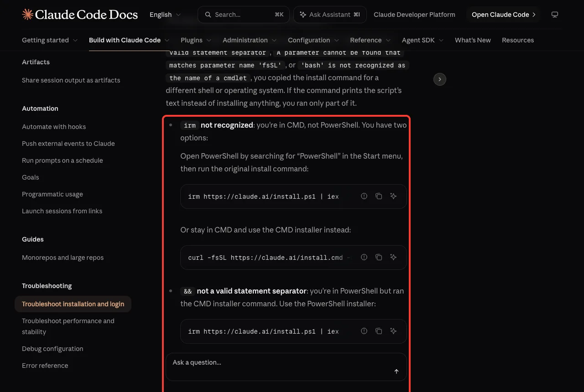Image resolution: width=584 pixels, height=392 pixels.
Task: Open Share session output as artifacts
Action: click(71, 80)
